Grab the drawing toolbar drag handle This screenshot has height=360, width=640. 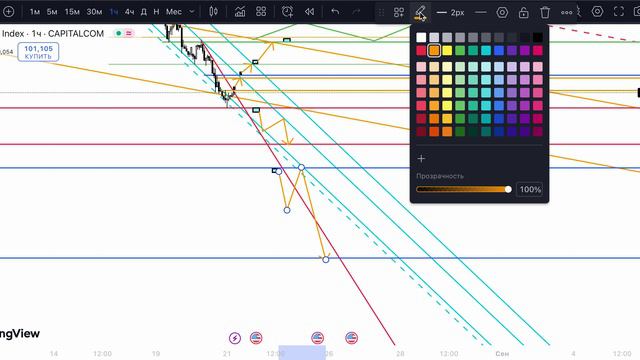point(381,13)
